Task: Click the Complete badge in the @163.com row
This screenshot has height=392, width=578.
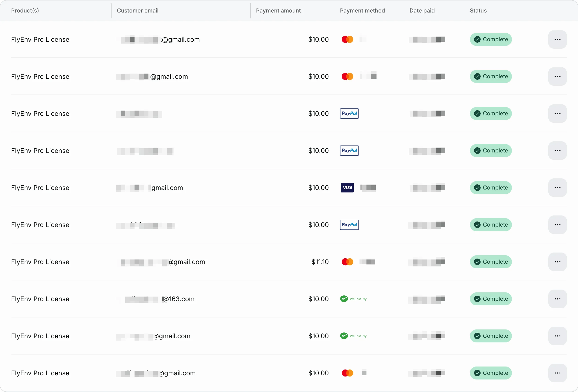Action: click(491, 299)
